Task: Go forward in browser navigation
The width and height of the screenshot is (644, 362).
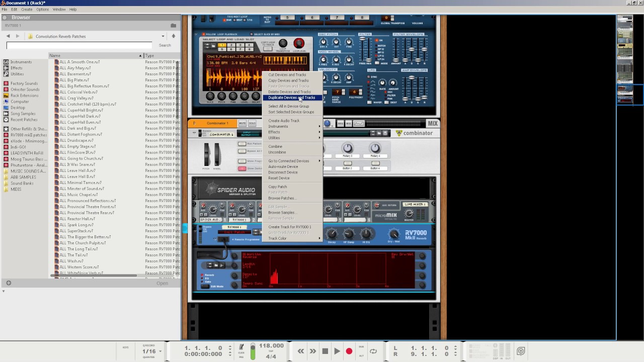Action: [x=18, y=36]
